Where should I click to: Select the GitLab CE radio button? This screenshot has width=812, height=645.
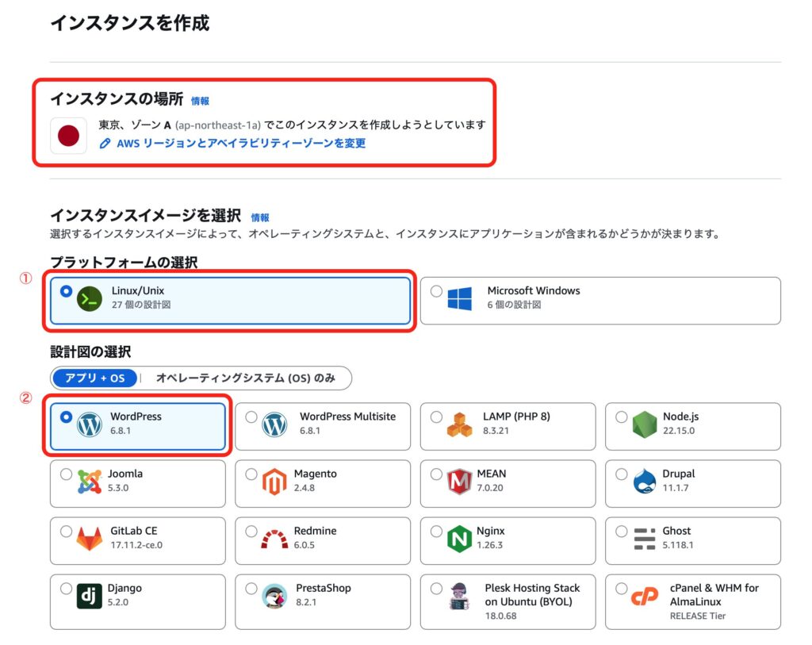66,531
